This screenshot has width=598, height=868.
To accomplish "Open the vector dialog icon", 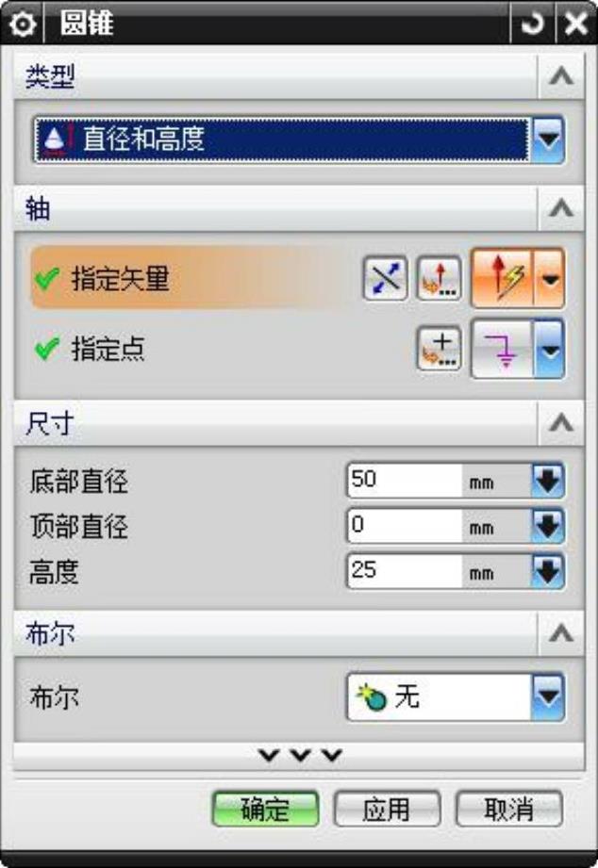I will click(439, 278).
